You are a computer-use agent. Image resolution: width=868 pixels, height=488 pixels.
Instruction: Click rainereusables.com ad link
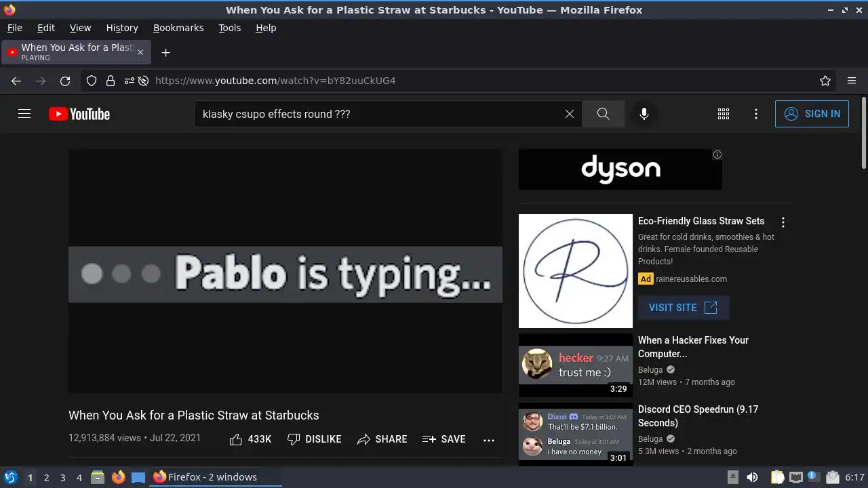pyautogui.click(x=691, y=279)
